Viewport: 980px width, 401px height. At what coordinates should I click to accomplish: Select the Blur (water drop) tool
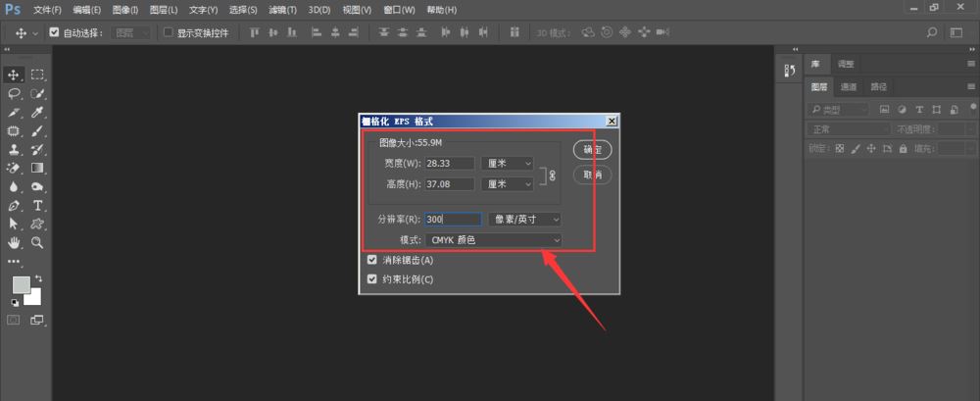pyautogui.click(x=13, y=186)
